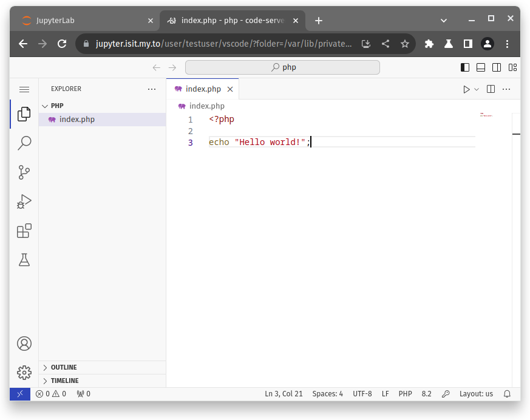Click the php command center search box
Screen dimensions: 530x420
pos(282,67)
